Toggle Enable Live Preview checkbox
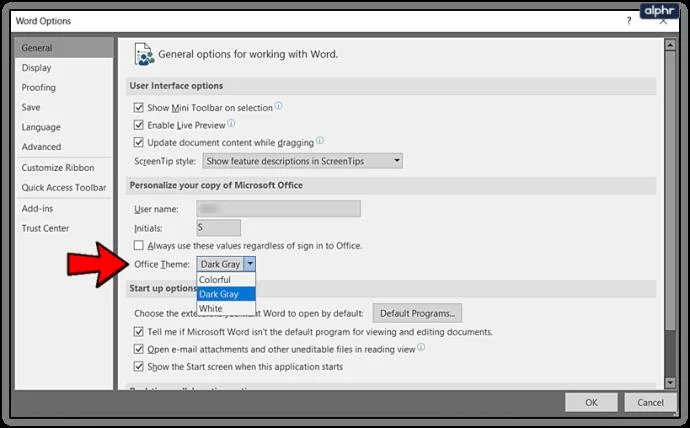 pos(139,125)
